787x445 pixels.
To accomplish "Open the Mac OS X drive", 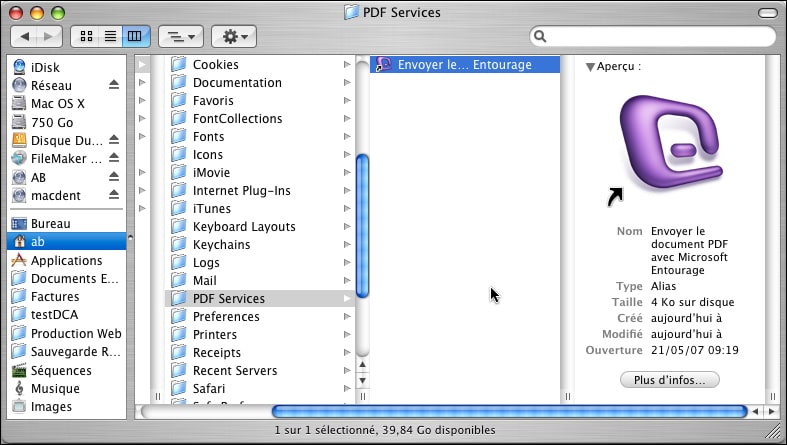I will [x=66, y=103].
